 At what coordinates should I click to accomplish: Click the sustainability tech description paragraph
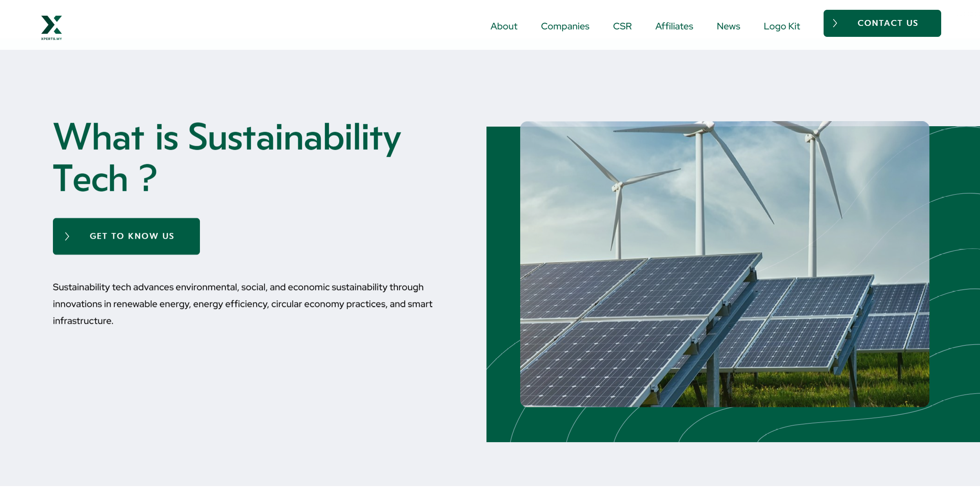coord(242,304)
